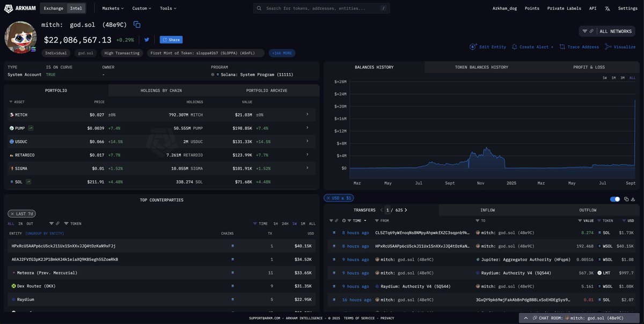Click the SOL token icon in the portfolio
Image resolution: width=644 pixels, height=324 pixels.
coord(11,182)
